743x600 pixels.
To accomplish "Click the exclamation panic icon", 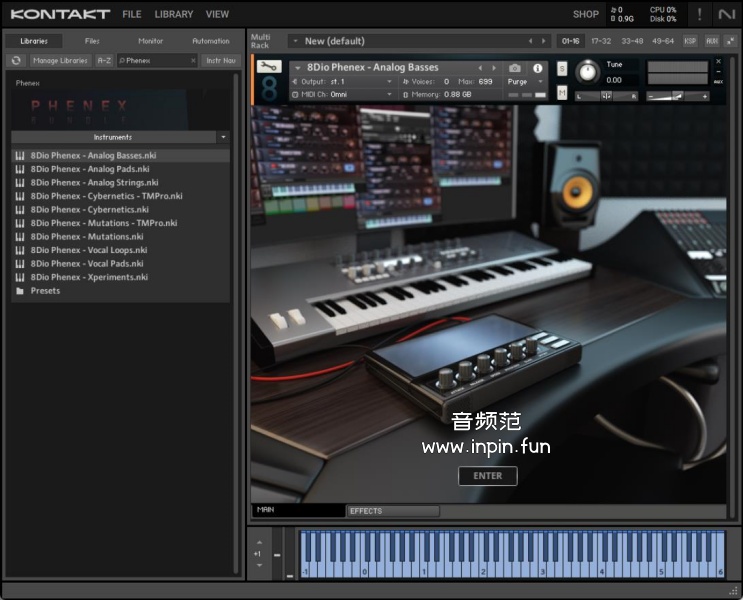I will [699, 14].
